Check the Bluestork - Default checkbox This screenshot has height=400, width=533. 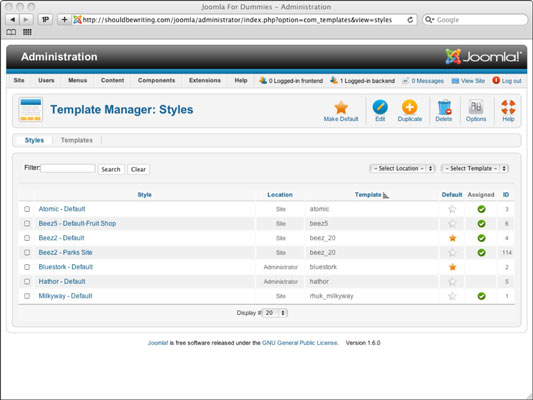pyautogui.click(x=27, y=267)
